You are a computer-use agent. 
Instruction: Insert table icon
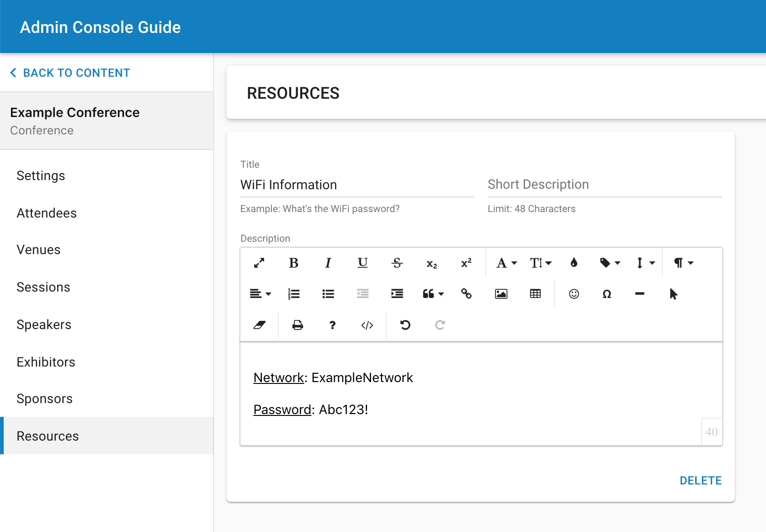pos(535,294)
